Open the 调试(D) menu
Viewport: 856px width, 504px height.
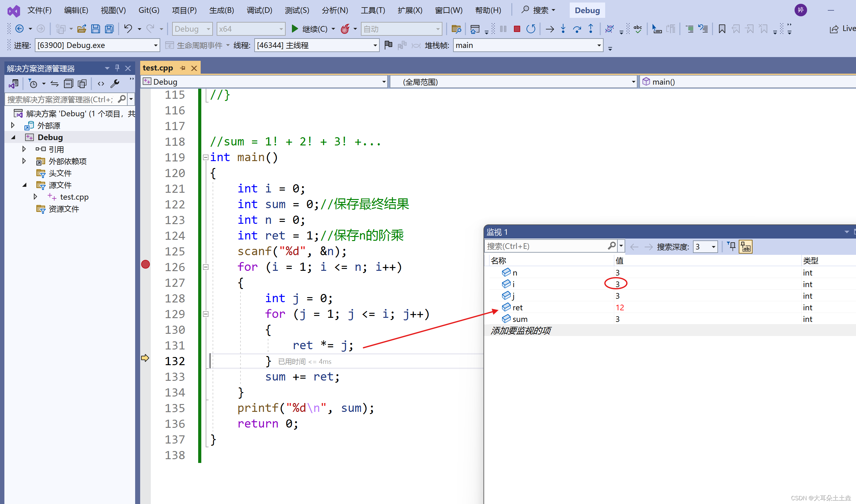coord(259,10)
